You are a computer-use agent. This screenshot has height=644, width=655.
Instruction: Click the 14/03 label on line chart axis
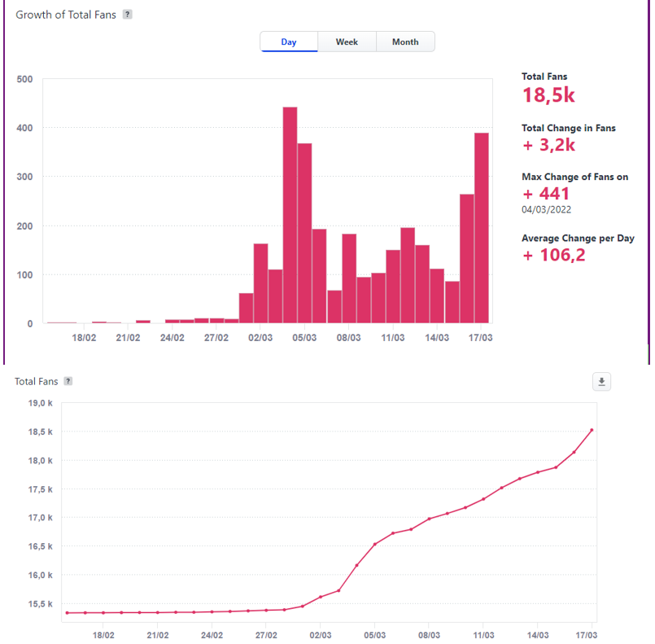tap(538, 635)
